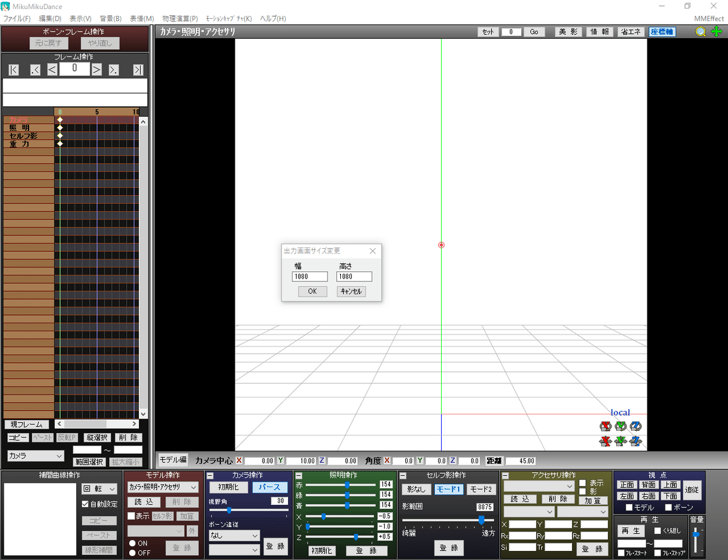The height and width of the screenshot is (560, 728).
Task: Click the red X move axis icon
Action: [x=605, y=441]
